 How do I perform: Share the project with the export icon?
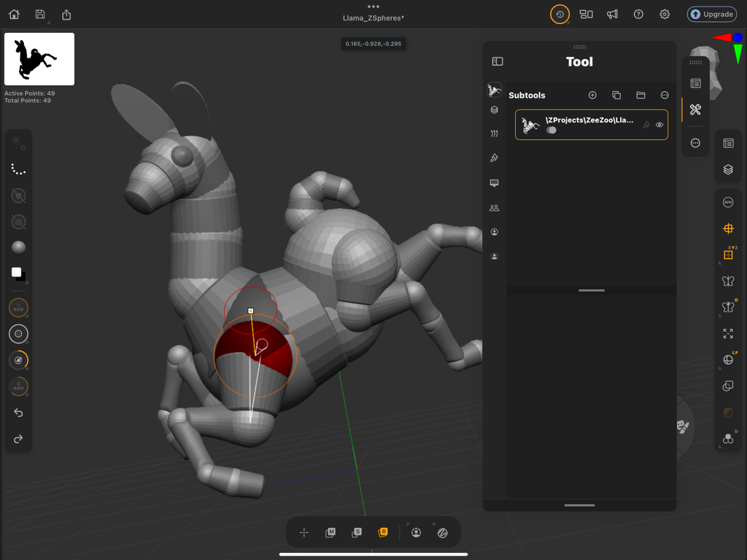[x=66, y=14]
